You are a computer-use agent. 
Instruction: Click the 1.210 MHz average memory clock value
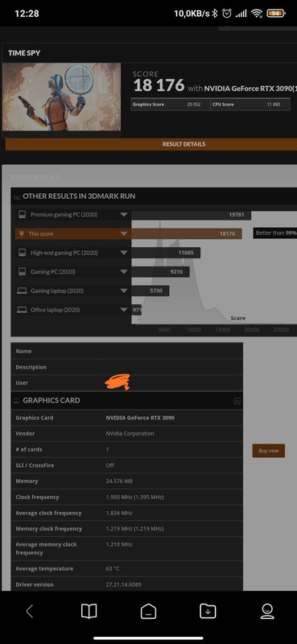[119, 544]
